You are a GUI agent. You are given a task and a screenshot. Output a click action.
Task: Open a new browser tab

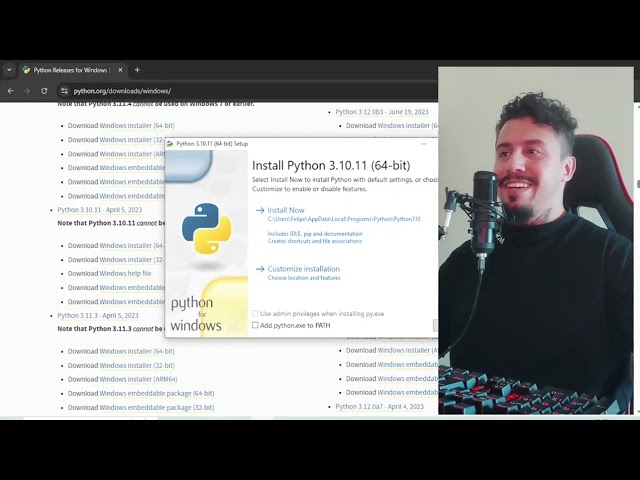point(137,70)
